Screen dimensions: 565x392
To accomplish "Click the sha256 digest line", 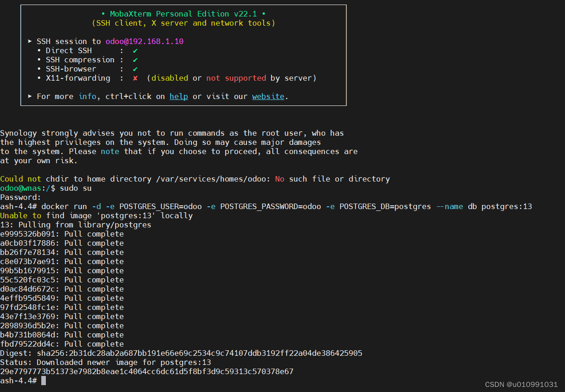I will click(x=181, y=353).
